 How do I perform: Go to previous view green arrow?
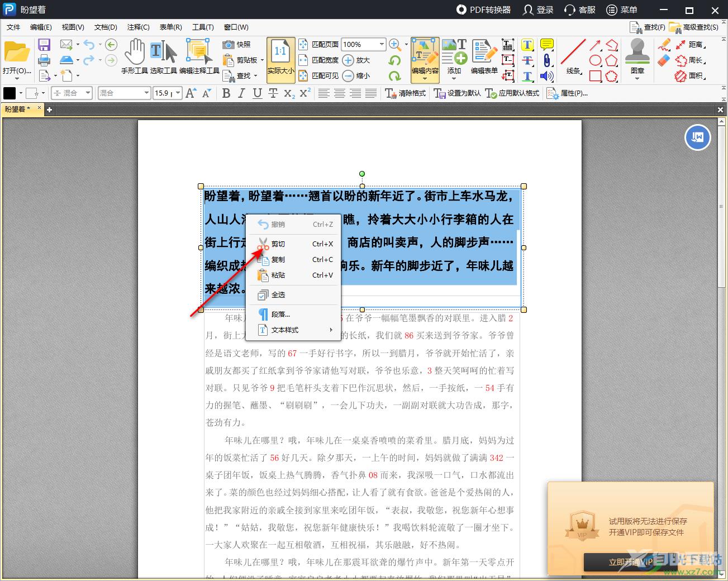pyautogui.click(x=111, y=45)
